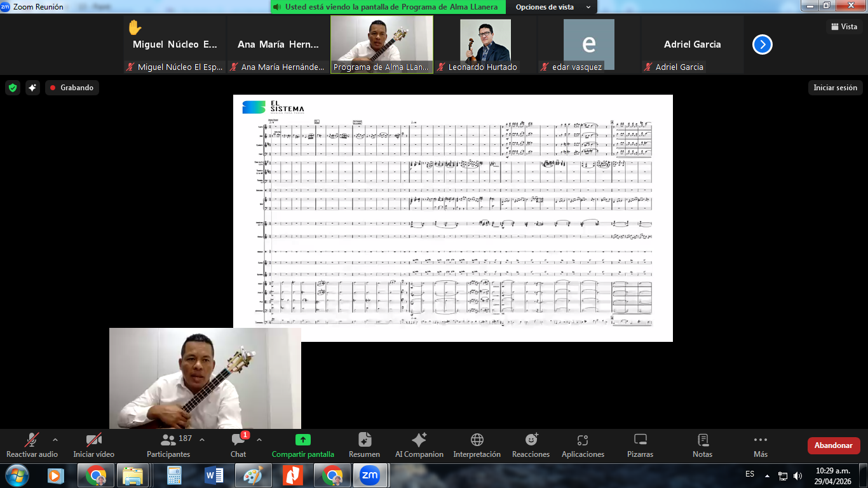Open Notas notes button
This screenshot has height=488, width=868.
[x=703, y=445]
